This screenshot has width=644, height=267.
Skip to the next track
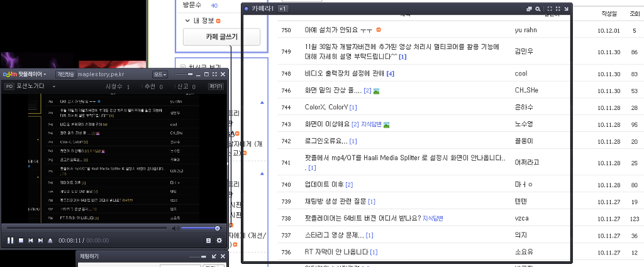pos(40,240)
